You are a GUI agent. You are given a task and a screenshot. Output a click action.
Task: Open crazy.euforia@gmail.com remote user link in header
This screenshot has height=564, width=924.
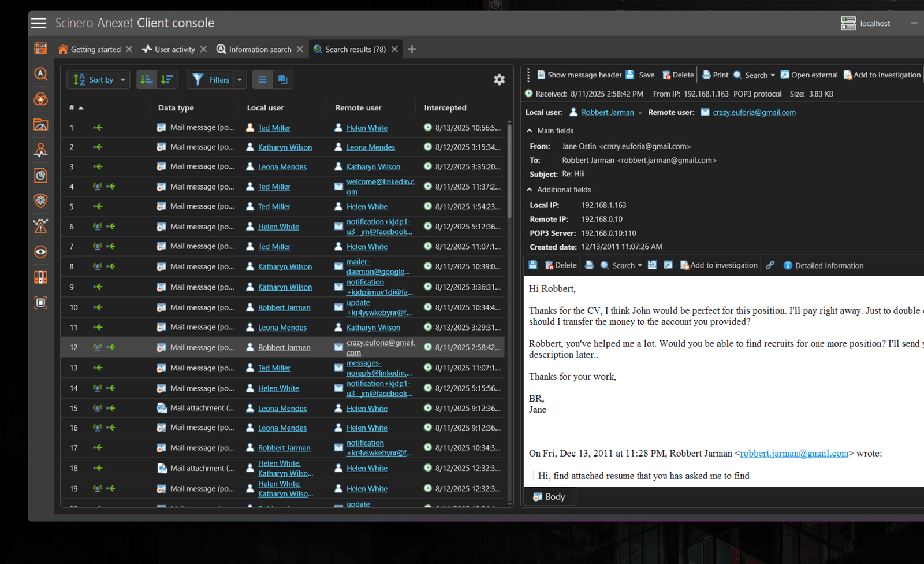pos(754,113)
